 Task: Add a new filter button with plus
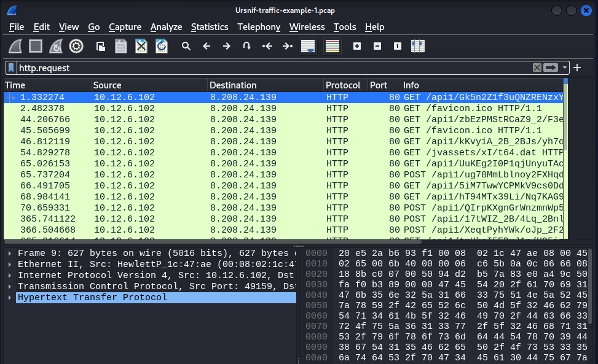(x=576, y=68)
